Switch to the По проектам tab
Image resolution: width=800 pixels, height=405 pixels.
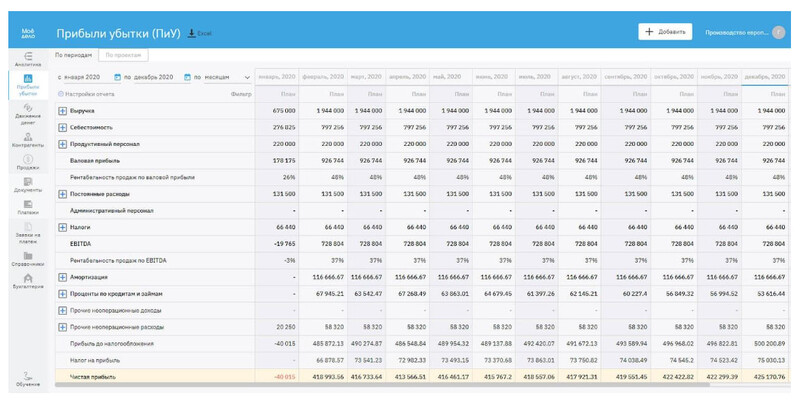(123, 55)
